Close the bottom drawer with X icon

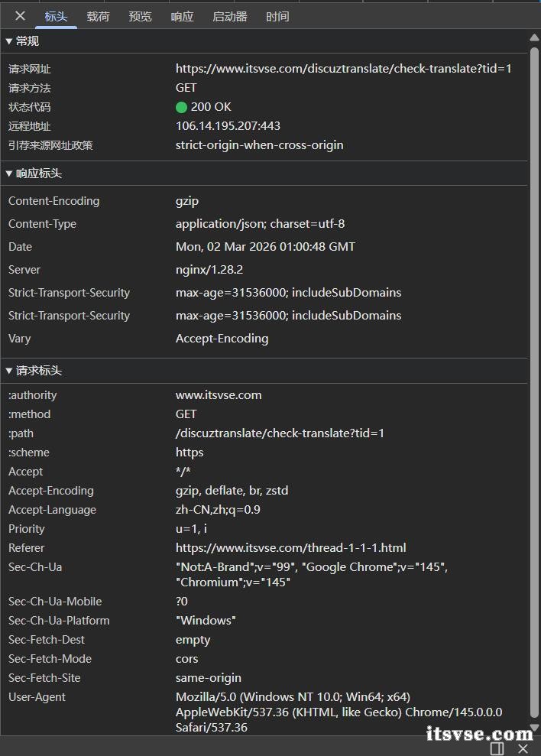pos(523,748)
